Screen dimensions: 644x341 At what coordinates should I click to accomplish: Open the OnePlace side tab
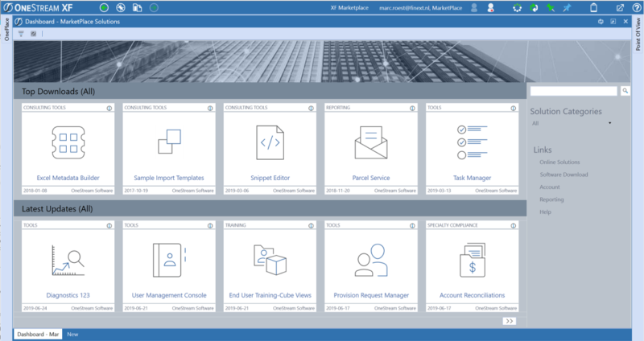pyautogui.click(x=6, y=29)
